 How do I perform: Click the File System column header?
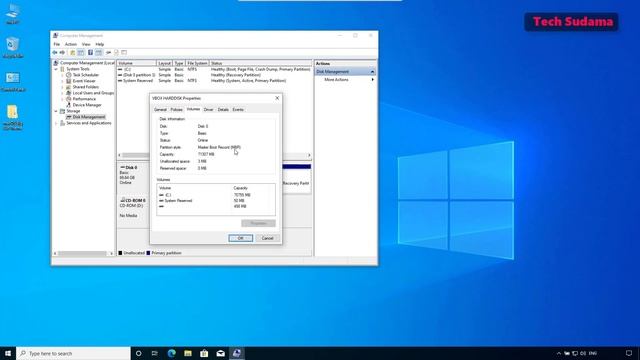tap(197, 63)
